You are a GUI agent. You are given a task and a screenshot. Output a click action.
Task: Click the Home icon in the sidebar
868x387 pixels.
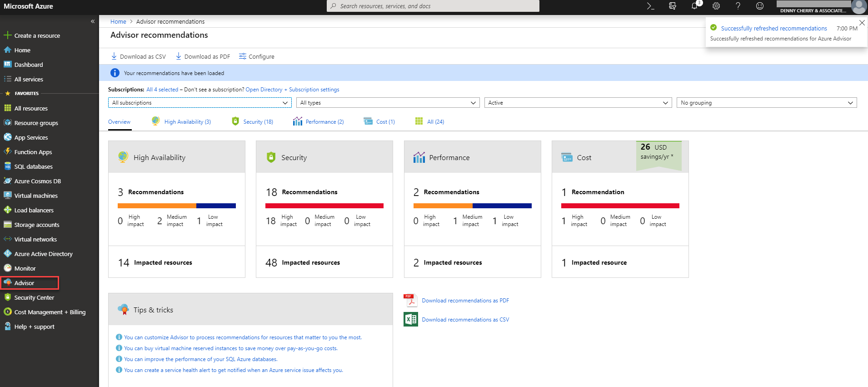click(x=8, y=50)
